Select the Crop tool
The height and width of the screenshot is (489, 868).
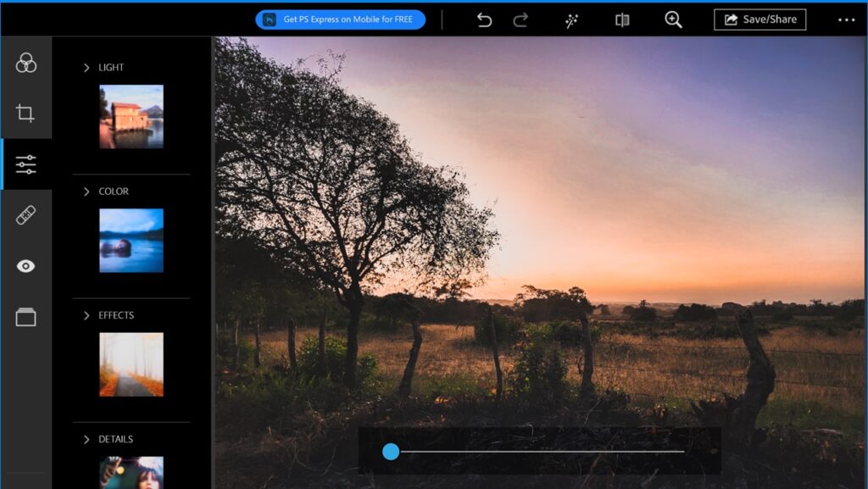pos(26,114)
